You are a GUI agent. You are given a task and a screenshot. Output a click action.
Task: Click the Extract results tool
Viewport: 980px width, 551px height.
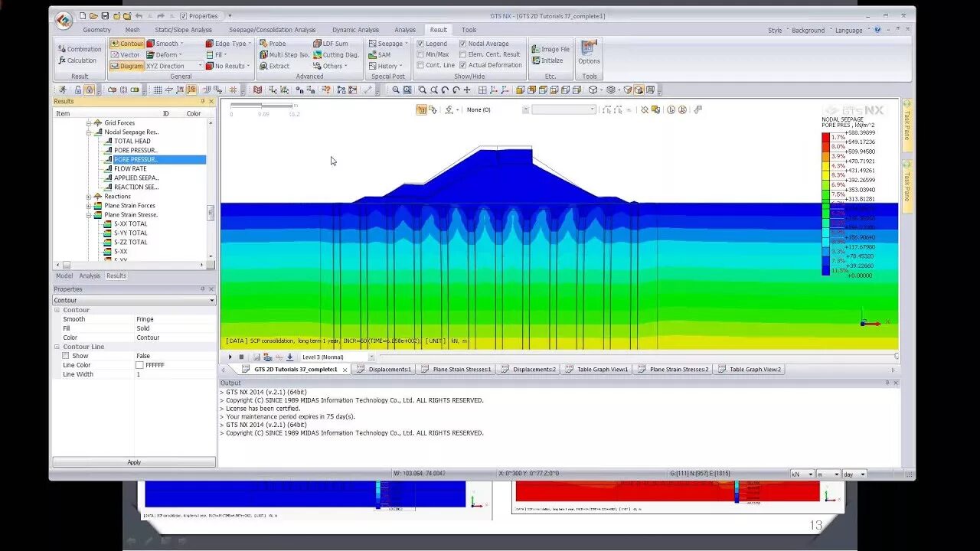click(274, 66)
